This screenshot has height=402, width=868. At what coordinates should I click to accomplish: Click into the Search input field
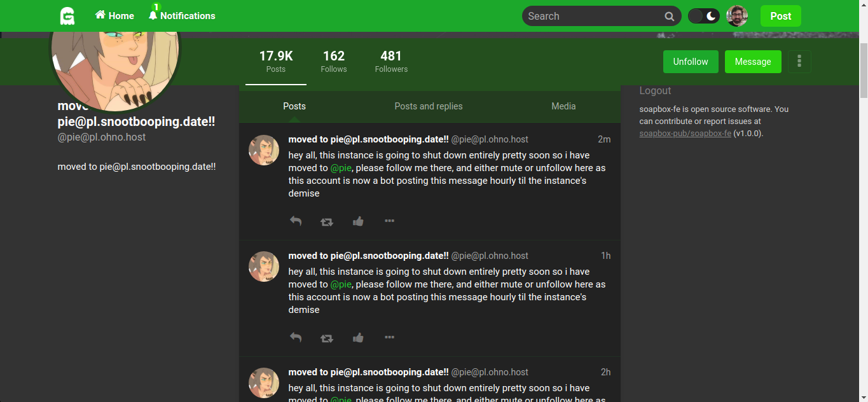591,17
